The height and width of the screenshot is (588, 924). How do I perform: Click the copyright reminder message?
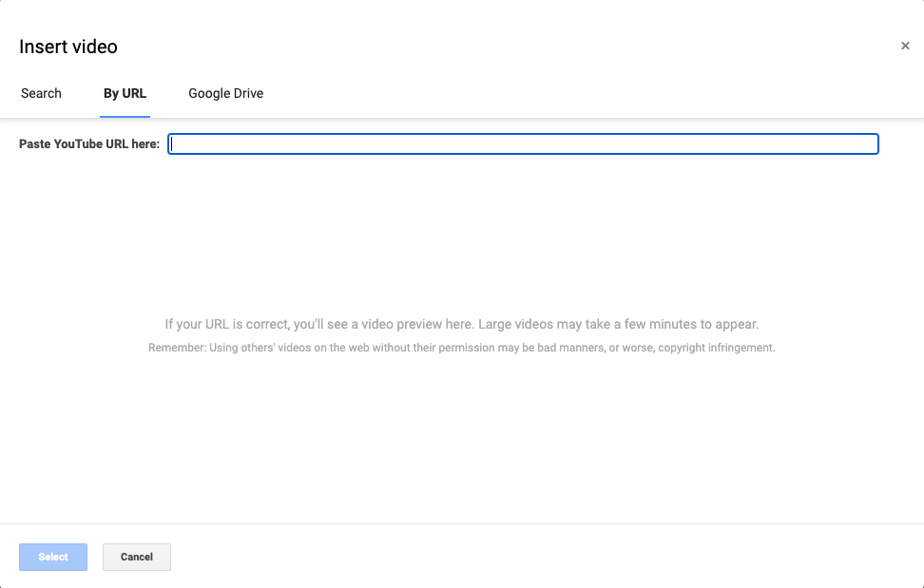pos(462,347)
